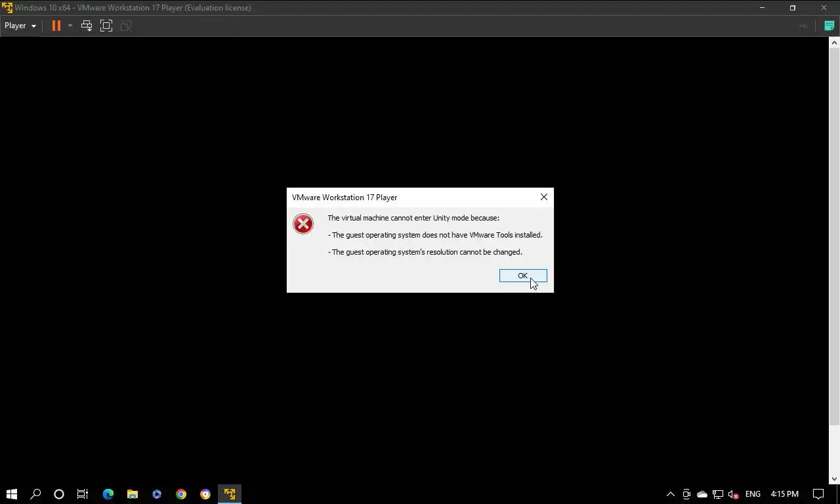This screenshot has width=840, height=504.
Task: Open network status tray icon
Action: pos(718,494)
